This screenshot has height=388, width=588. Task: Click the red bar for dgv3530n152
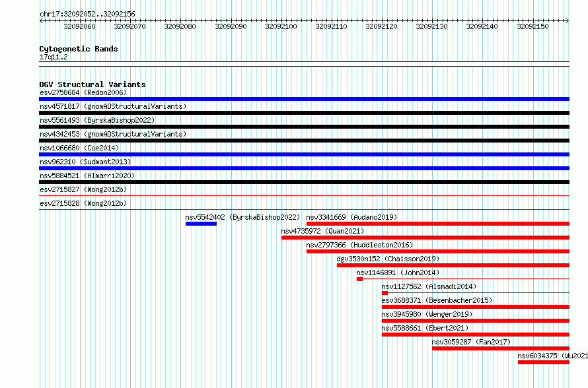tap(453, 265)
